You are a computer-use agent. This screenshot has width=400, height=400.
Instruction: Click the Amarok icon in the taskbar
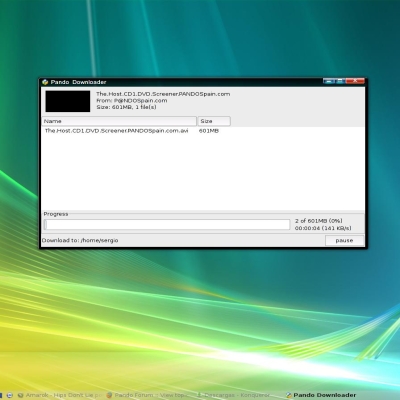click(x=21, y=395)
